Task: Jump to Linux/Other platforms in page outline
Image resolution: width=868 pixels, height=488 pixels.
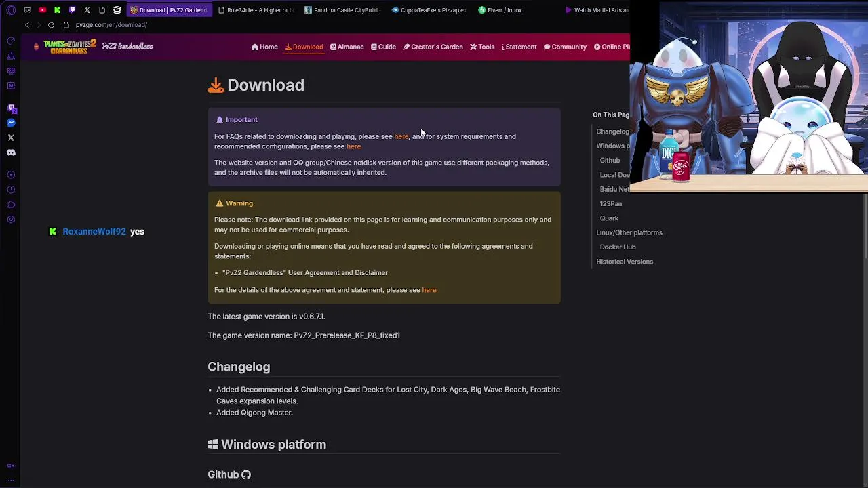Action: 629,232
